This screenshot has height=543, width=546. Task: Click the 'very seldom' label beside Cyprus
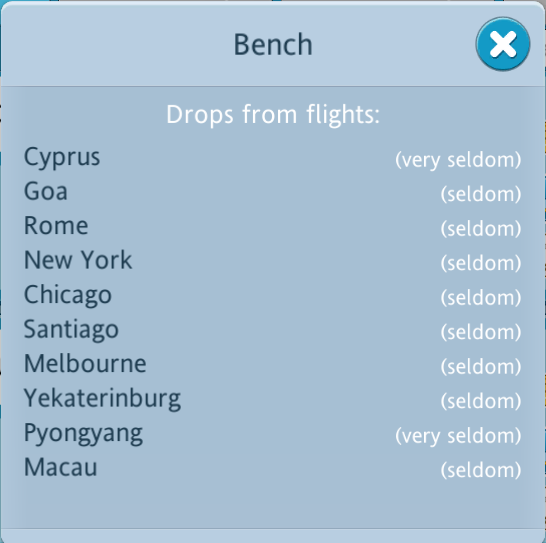[x=458, y=160]
